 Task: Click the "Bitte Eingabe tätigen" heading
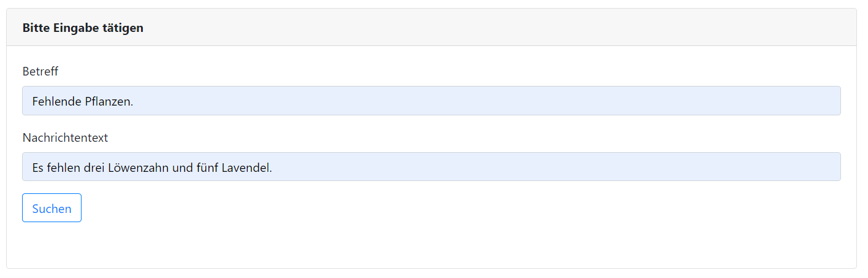point(83,28)
